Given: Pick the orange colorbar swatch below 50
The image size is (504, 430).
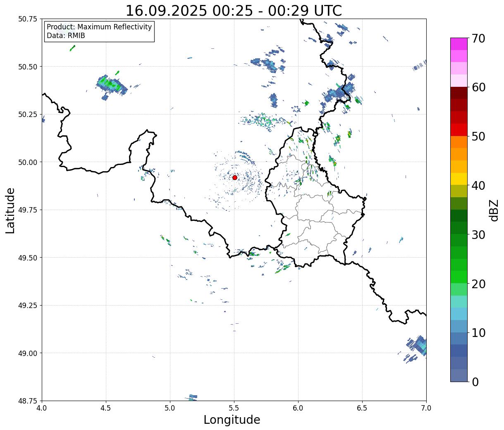Looking at the screenshot, I should click(x=459, y=142).
